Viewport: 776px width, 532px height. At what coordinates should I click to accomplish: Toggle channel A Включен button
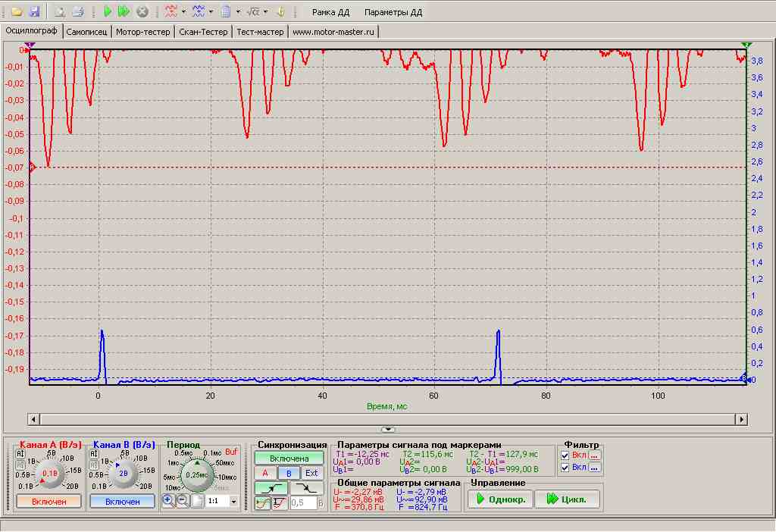pos(48,502)
